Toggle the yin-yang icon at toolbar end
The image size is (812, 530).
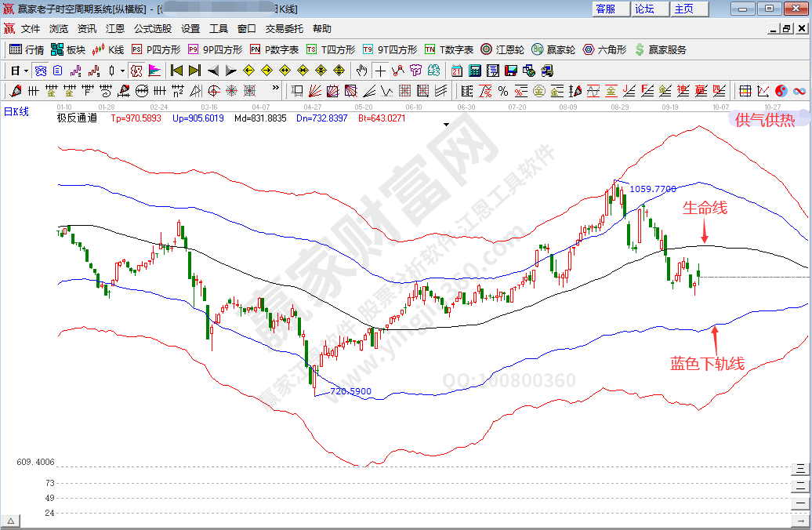781,90
